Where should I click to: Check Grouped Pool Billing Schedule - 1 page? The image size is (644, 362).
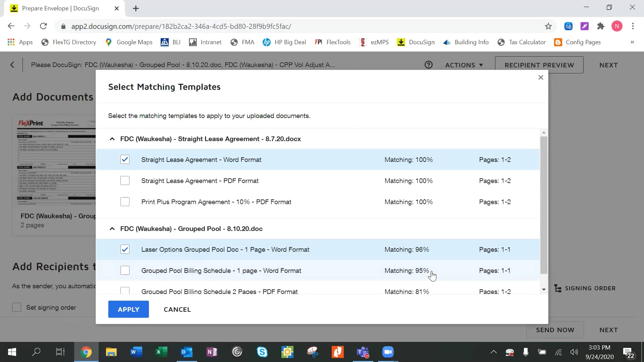point(125,270)
